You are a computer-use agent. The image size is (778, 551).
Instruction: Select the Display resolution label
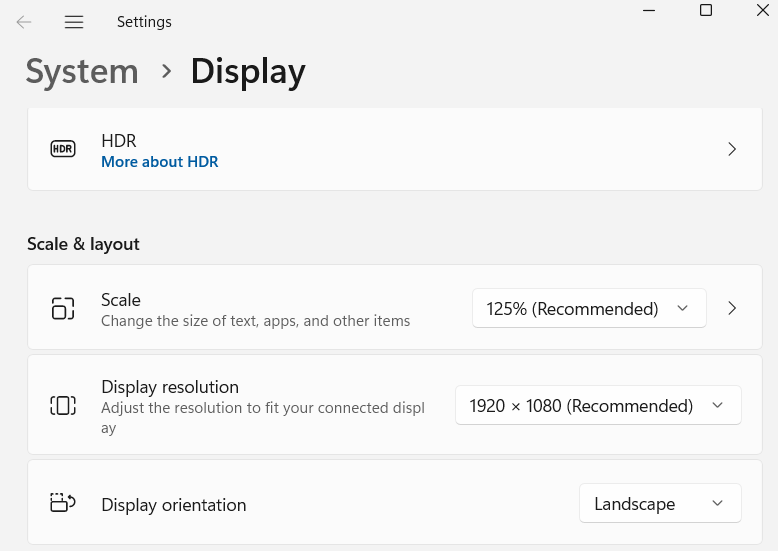pyautogui.click(x=170, y=387)
